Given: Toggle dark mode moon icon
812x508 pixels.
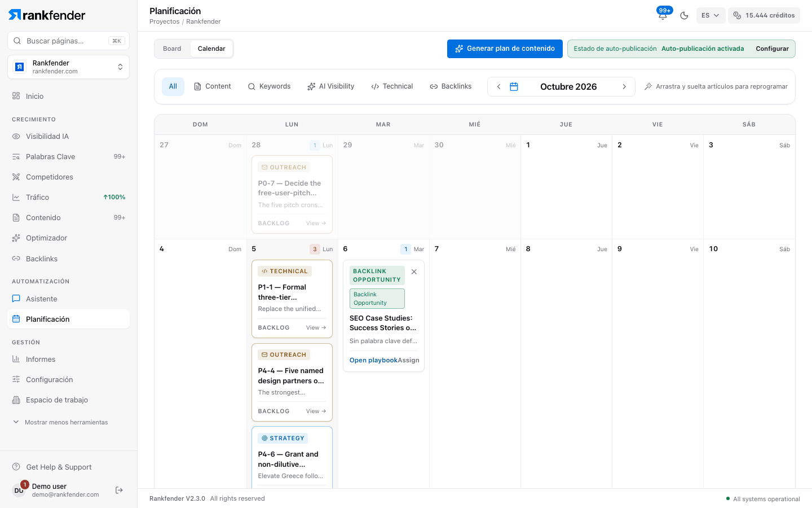Looking at the screenshot, I should point(684,15).
